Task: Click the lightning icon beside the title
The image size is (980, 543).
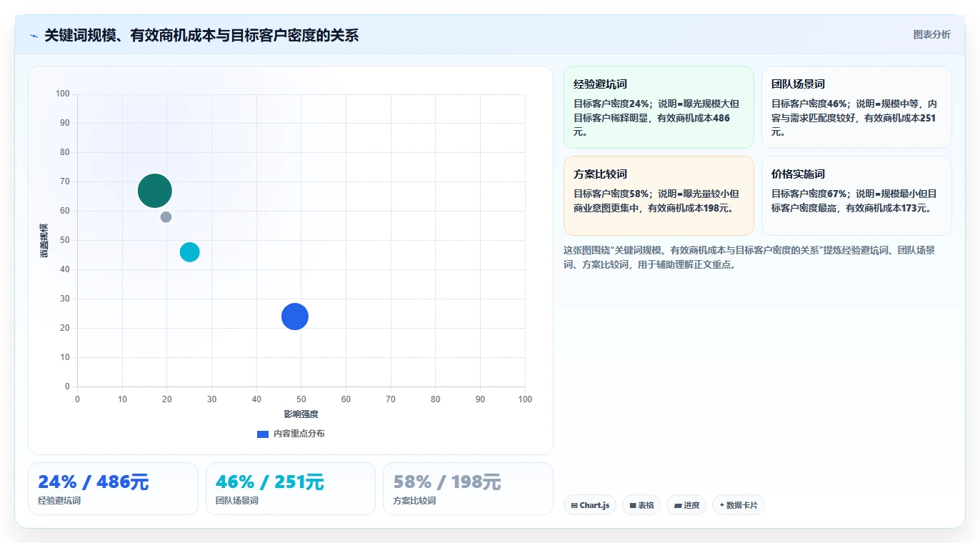Action: pyautogui.click(x=34, y=36)
